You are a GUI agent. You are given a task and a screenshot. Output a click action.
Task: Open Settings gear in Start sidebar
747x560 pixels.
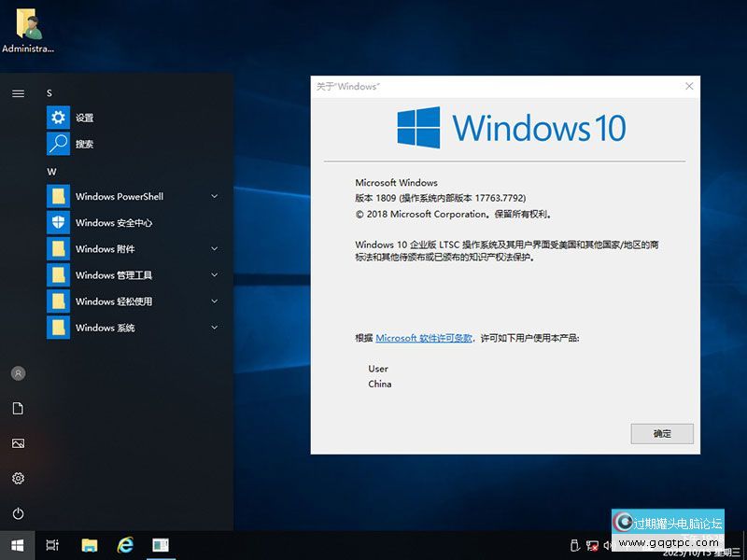coord(18,478)
